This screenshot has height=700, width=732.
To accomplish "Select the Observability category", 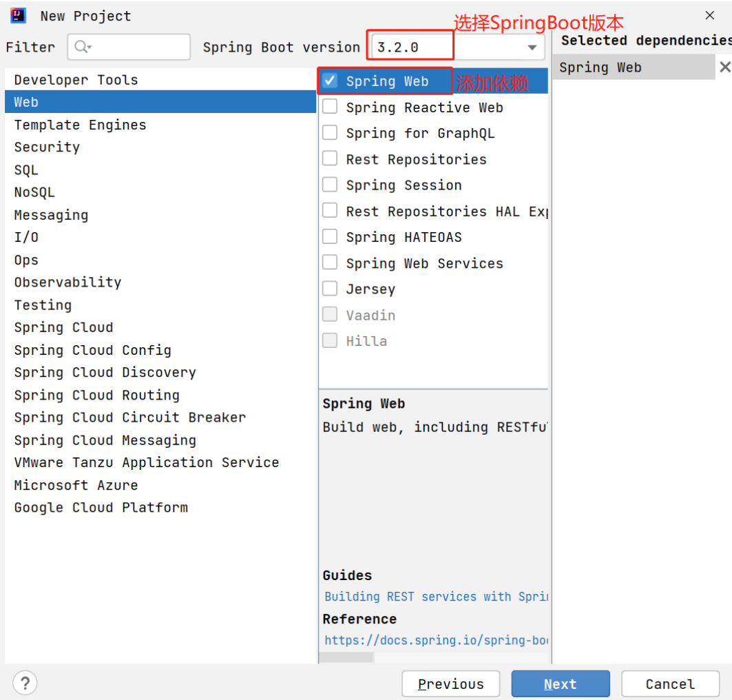I will 160,282.
